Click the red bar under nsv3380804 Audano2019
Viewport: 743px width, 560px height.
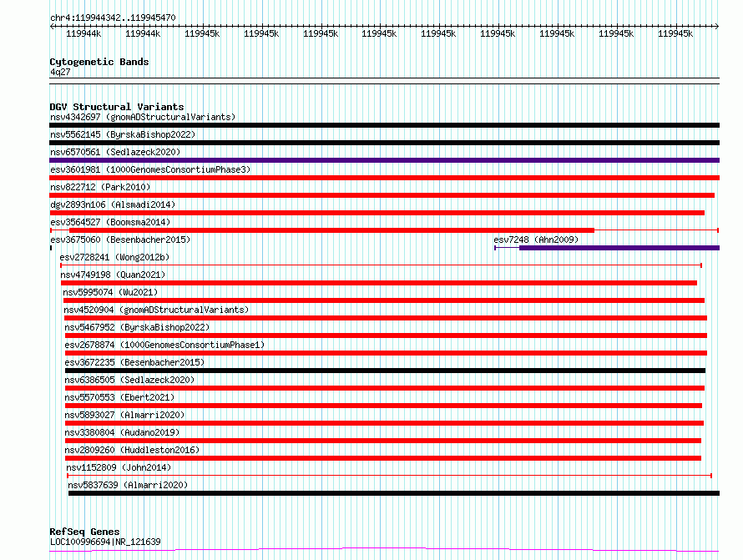pyautogui.click(x=383, y=441)
